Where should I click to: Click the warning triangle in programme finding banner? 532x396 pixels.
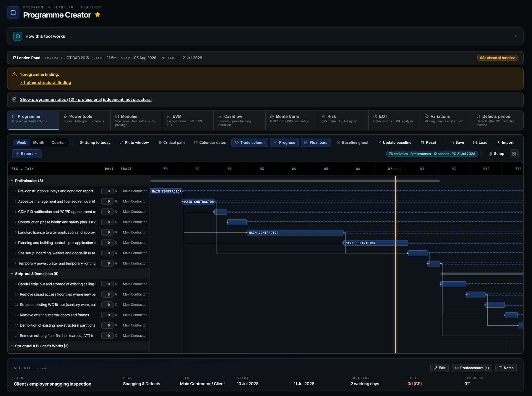14,74
